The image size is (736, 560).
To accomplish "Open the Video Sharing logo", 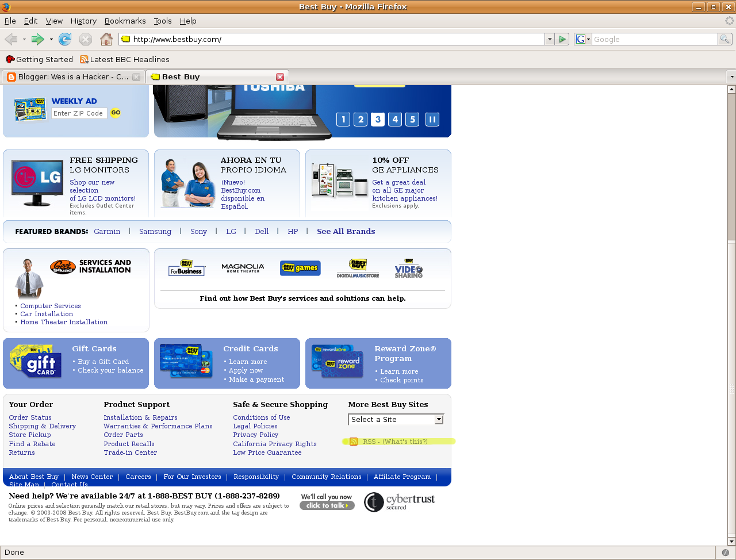I will click(x=409, y=269).
